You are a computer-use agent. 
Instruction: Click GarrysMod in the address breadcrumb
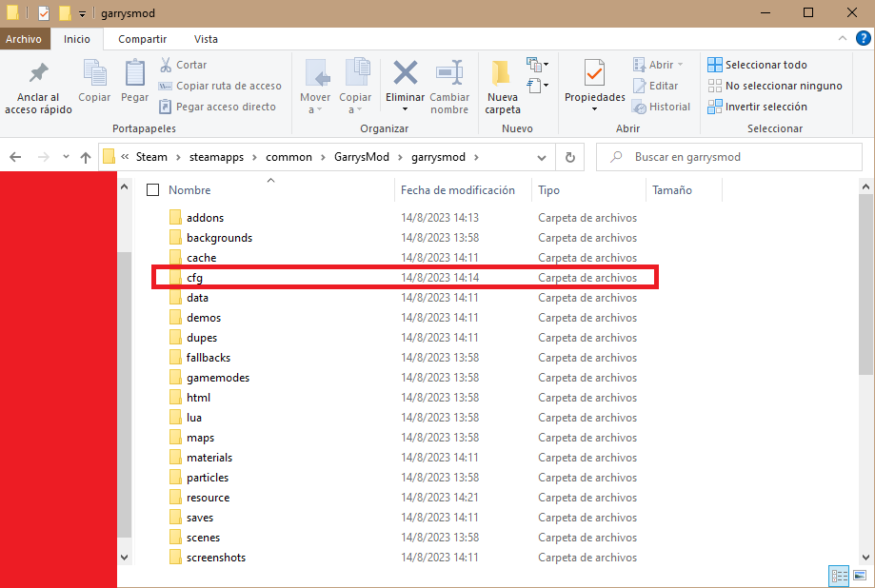pyautogui.click(x=362, y=157)
